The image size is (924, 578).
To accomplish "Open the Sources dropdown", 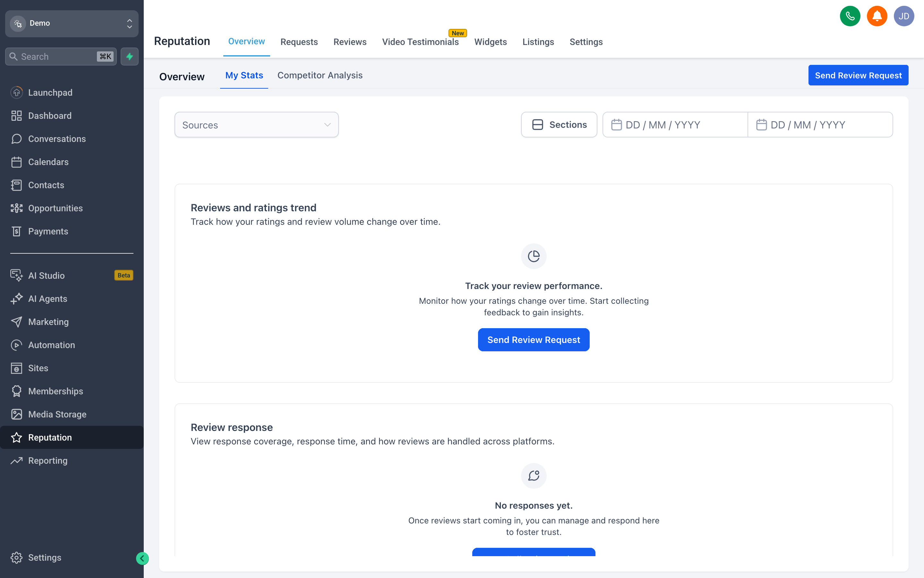I will (256, 125).
